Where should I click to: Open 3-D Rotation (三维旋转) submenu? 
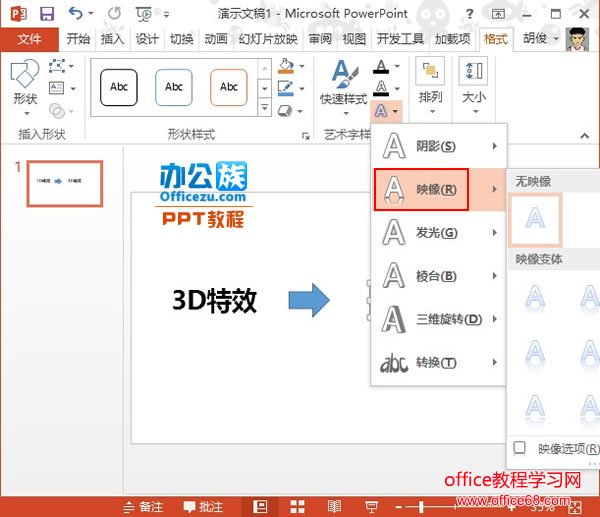pyautogui.click(x=439, y=319)
